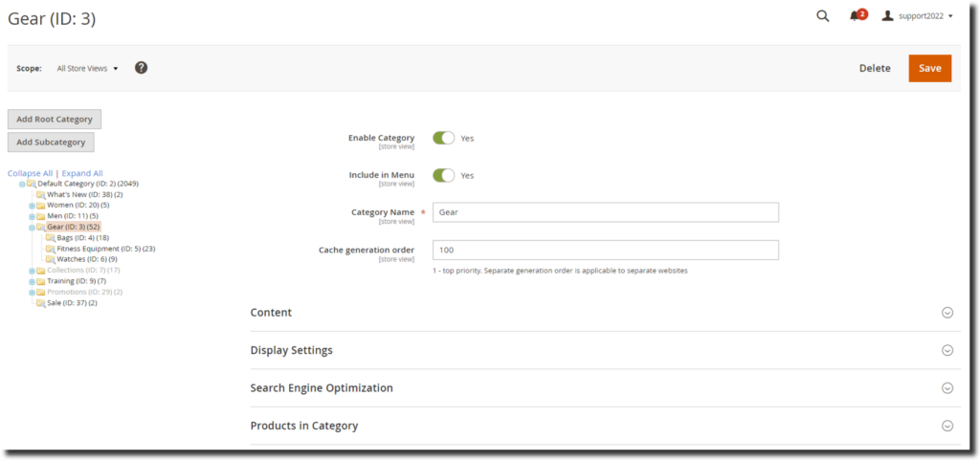
Task: Click the Delete button
Action: tap(875, 68)
